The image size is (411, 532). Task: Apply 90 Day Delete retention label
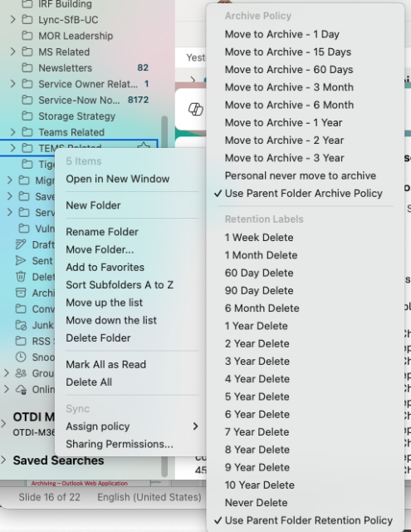coord(259,290)
